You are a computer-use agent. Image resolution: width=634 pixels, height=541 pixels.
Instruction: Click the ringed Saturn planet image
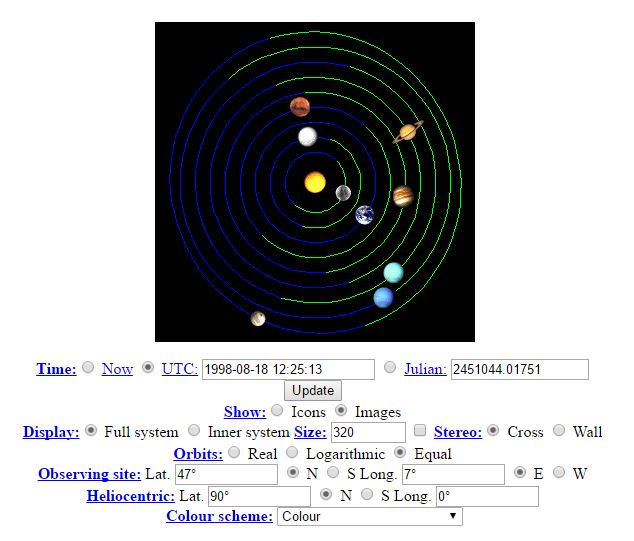coord(408,132)
